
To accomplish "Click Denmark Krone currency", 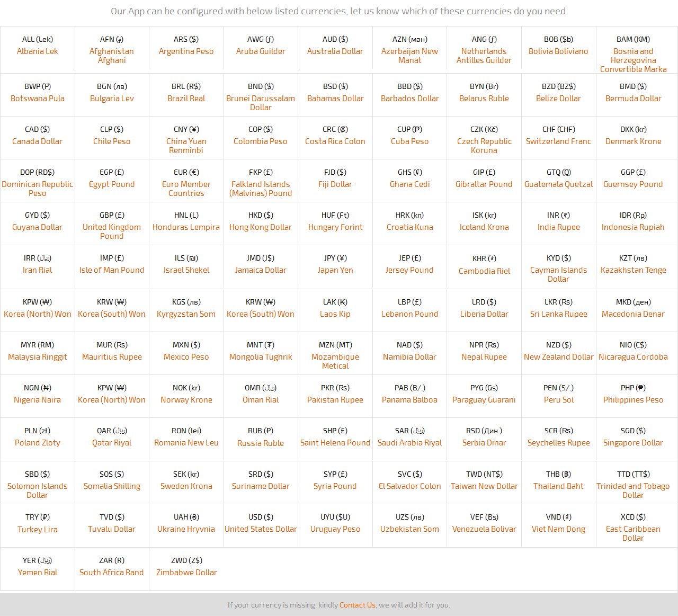I will coord(633,141).
